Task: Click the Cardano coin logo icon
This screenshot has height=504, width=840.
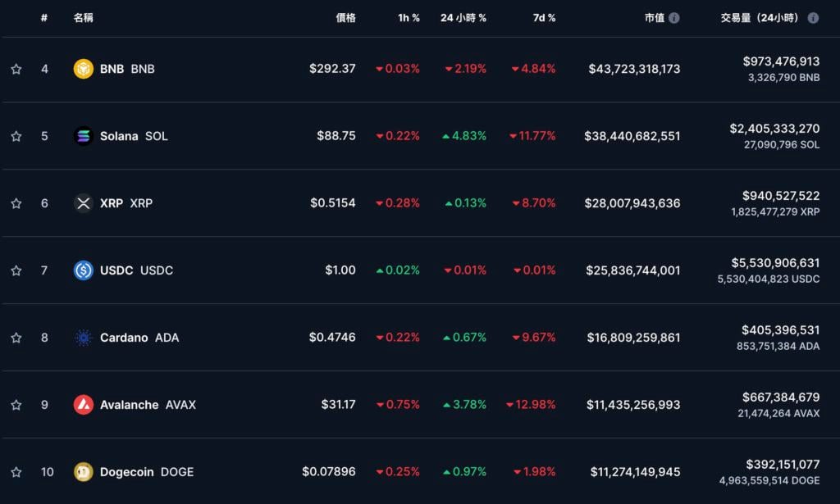Action: coord(84,338)
